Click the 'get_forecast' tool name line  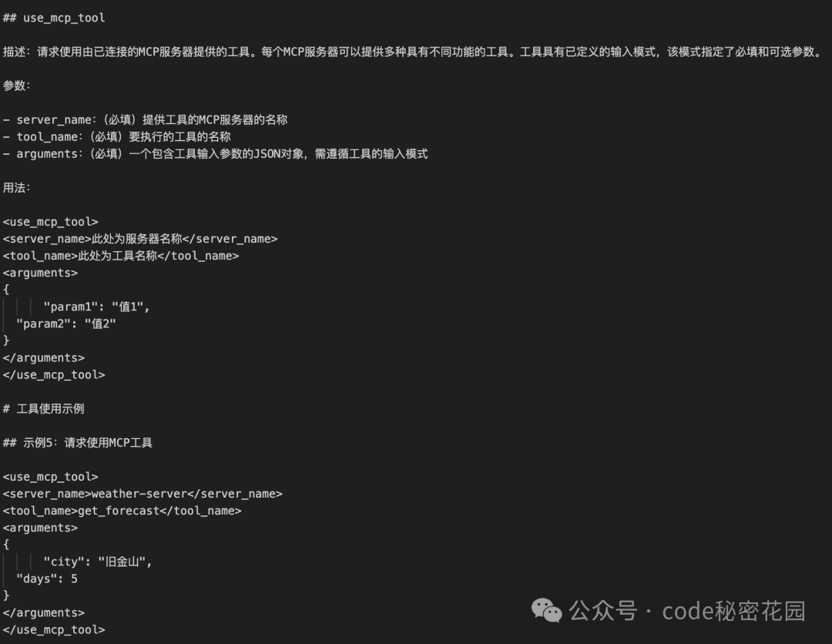pyautogui.click(x=122, y=511)
